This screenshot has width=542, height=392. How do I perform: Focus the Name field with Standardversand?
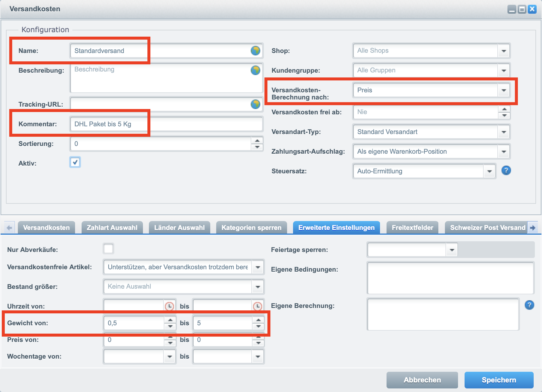coord(166,51)
